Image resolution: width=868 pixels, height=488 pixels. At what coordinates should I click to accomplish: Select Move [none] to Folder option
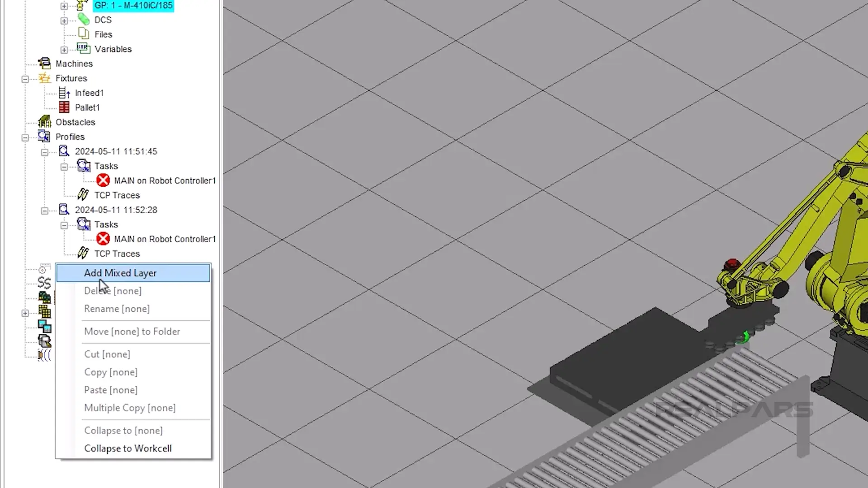tap(132, 331)
